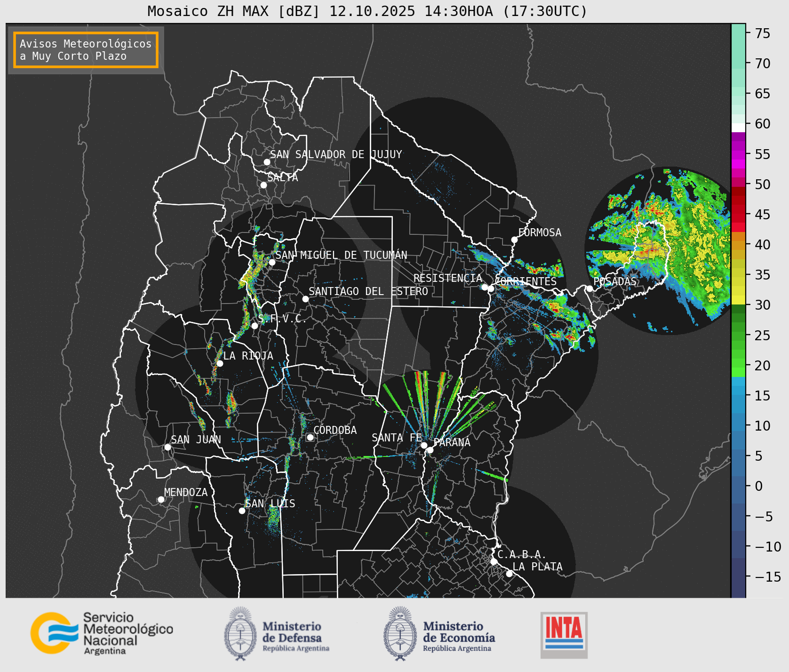Click the yellow 30 dBZ colorbar band
The height and width of the screenshot is (672, 789).
click(x=738, y=300)
